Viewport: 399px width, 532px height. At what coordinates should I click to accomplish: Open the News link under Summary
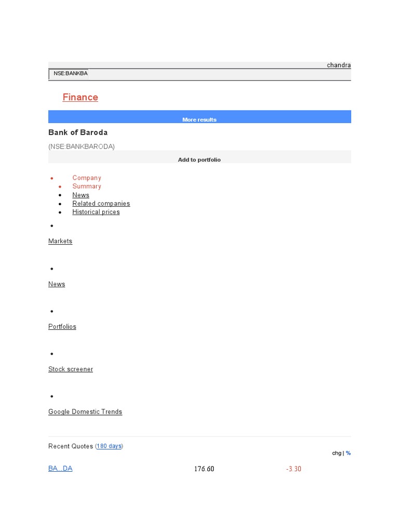pyautogui.click(x=81, y=195)
